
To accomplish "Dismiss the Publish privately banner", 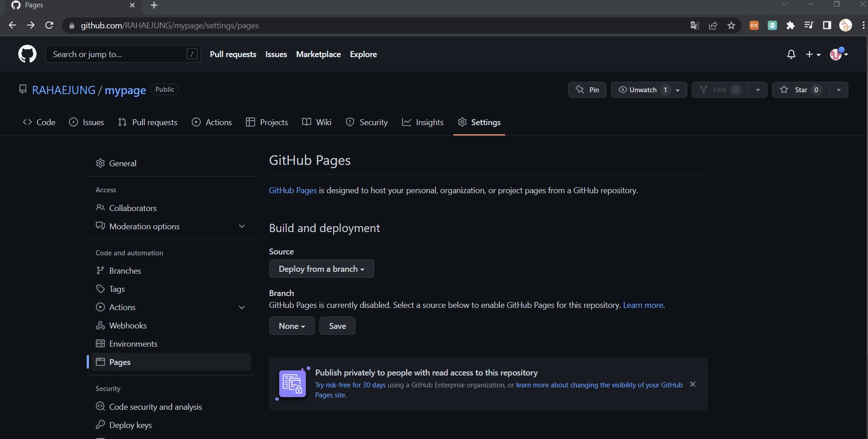I will pos(693,384).
